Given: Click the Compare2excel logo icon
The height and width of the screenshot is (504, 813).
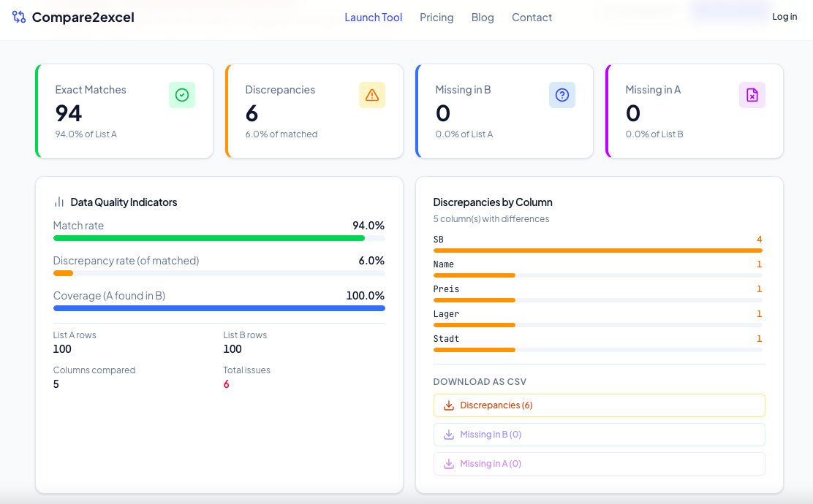Looking at the screenshot, I should click(19, 17).
